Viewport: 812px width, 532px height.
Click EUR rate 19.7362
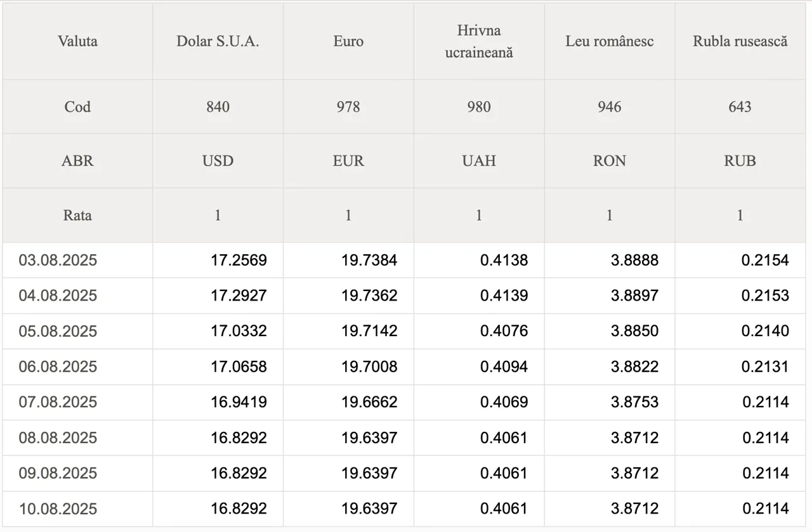coord(369,295)
